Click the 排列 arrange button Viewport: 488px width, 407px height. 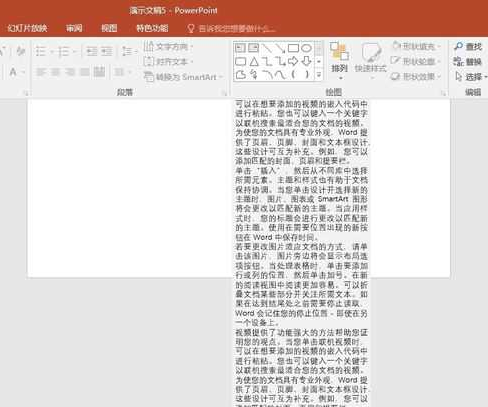click(x=339, y=61)
